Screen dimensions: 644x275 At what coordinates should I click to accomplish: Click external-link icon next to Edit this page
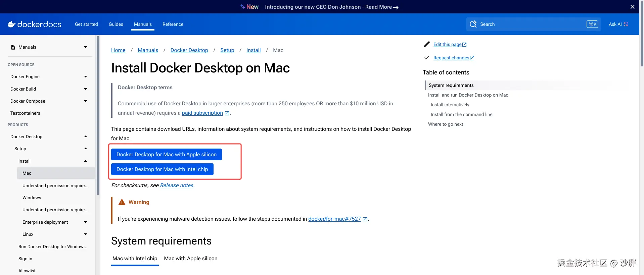464,45
